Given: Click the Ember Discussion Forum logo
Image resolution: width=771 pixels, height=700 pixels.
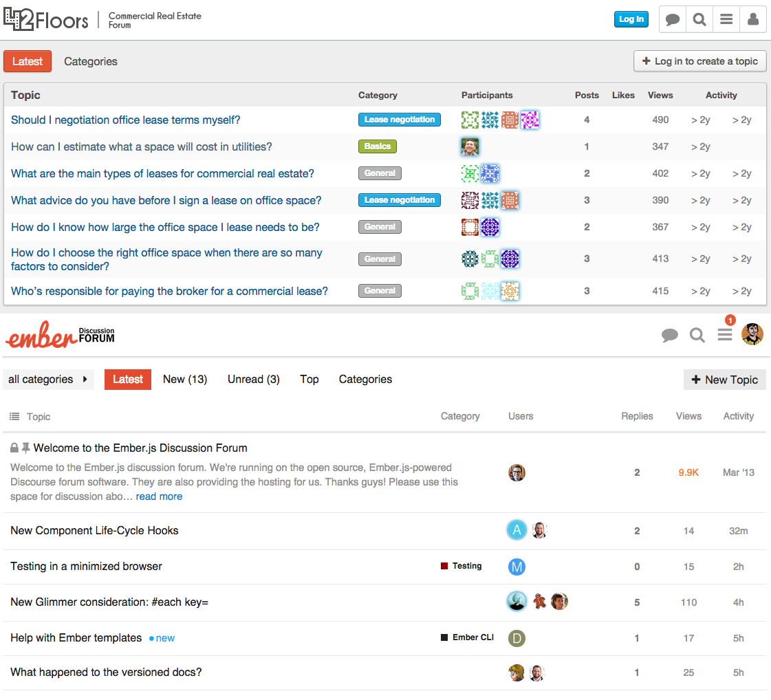Looking at the screenshot, I should pyautogui.click(x=60, y=336).
